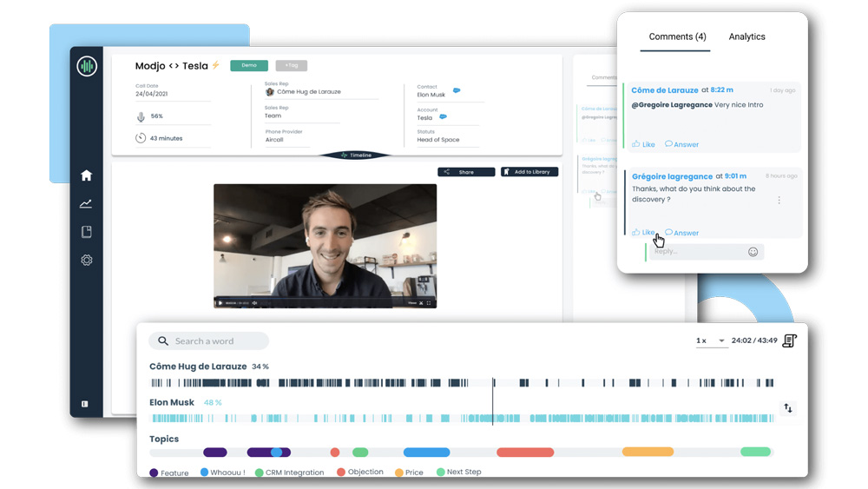The width and height of the screenshot is (868, 489).
Task: Answer Côme de Larauze's comment
Action: 681,144
